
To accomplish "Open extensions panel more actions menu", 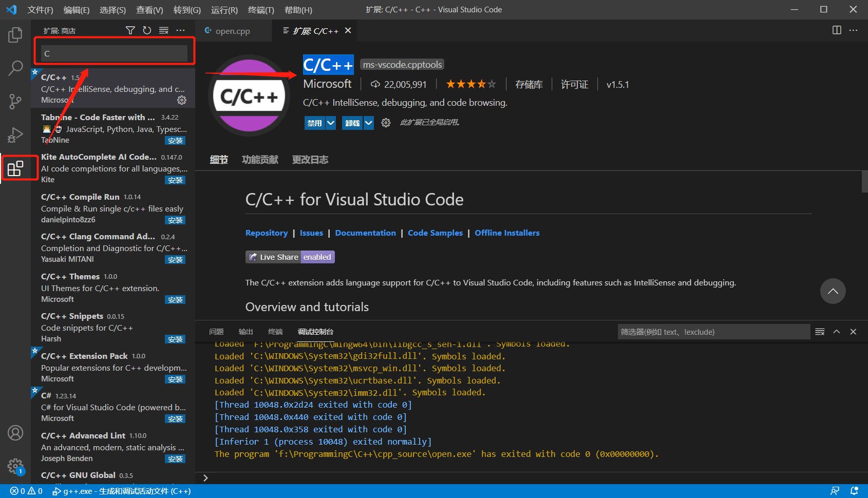I will tap(180, 30).
